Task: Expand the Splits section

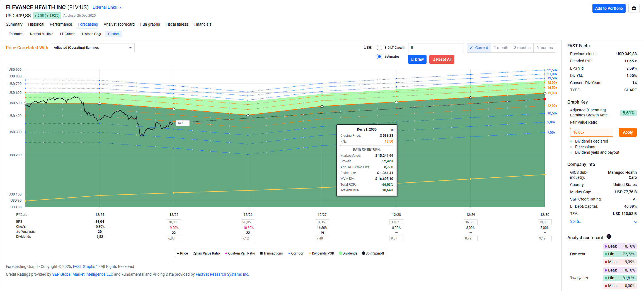Action: [x=635, y=222]
